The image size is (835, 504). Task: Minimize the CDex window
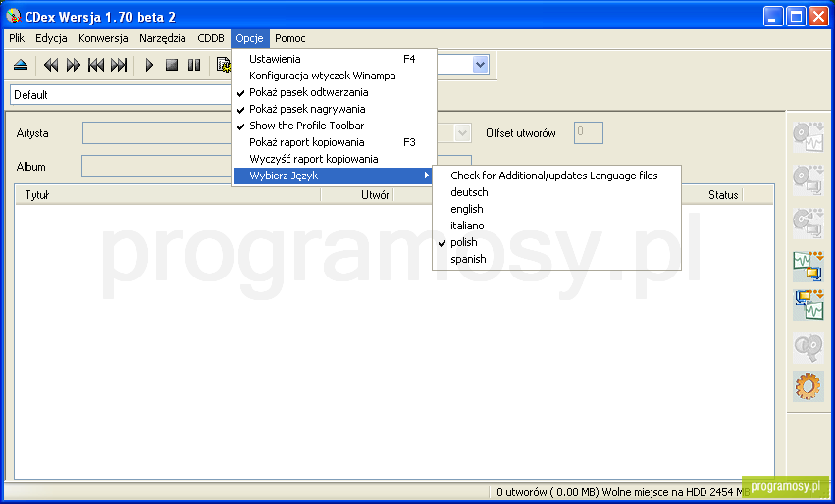773,17
